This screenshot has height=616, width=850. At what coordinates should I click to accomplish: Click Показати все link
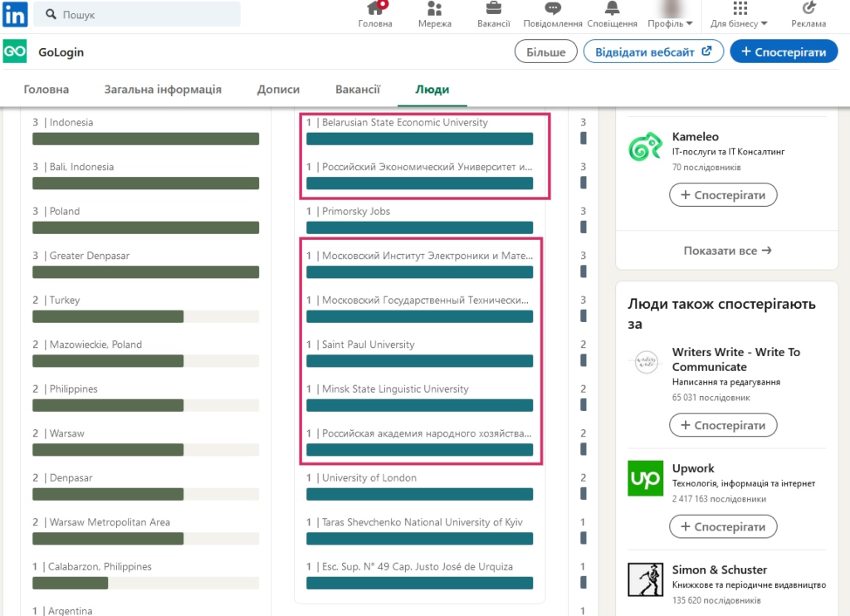[x=727, y=250]
